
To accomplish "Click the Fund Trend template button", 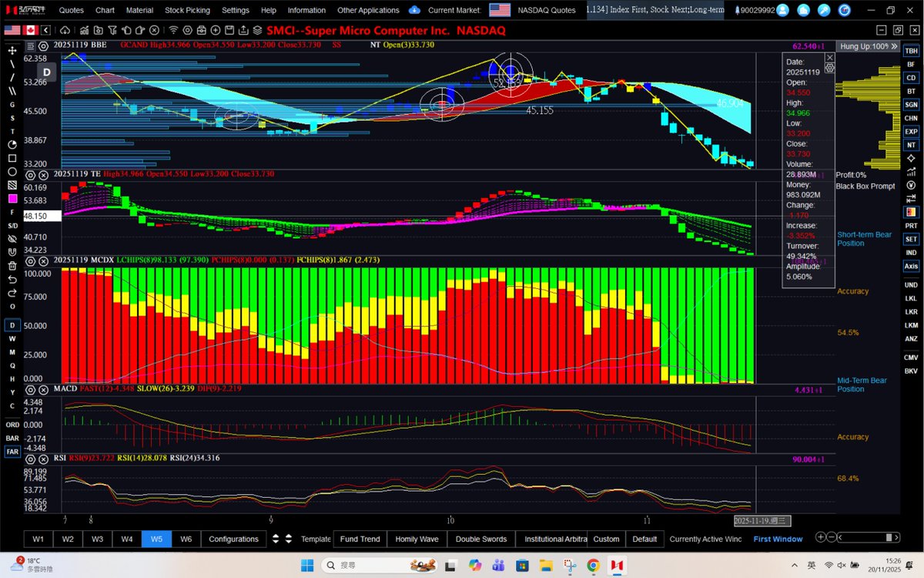I will tap(360, 539).
